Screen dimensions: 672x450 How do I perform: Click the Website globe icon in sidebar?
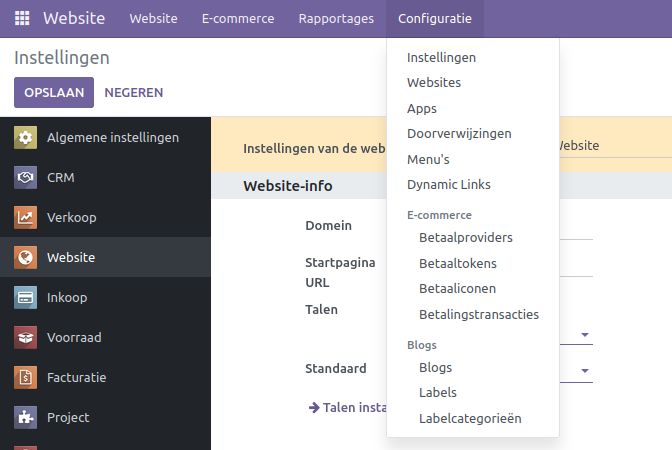click(25, 257)
